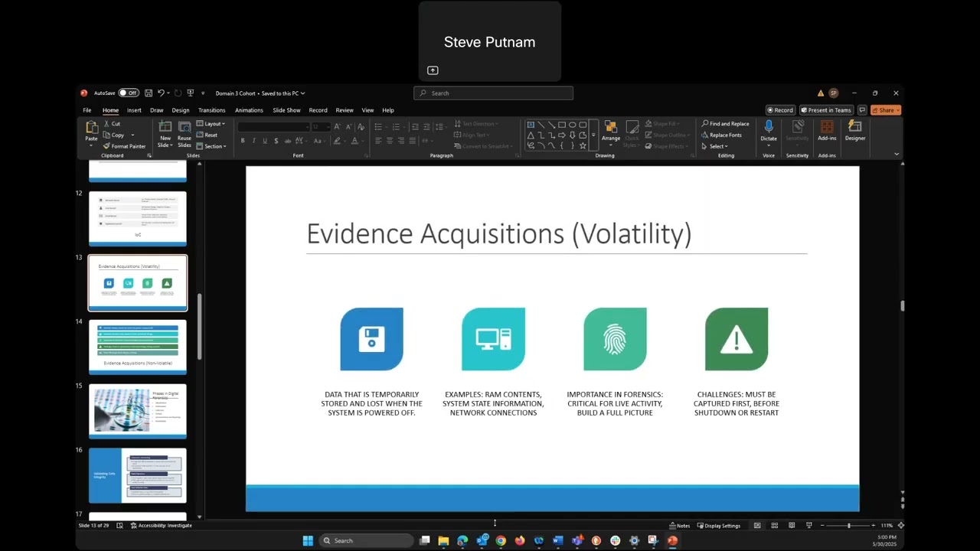Click the Increase Font Size icon
Viewport: 980px width, 551px height.
(338, 127)
